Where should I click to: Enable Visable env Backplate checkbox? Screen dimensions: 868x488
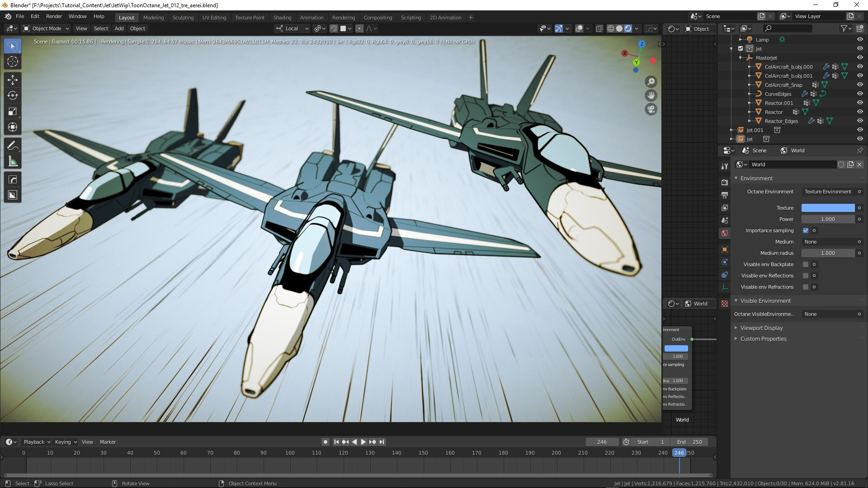tap(806, 264)
